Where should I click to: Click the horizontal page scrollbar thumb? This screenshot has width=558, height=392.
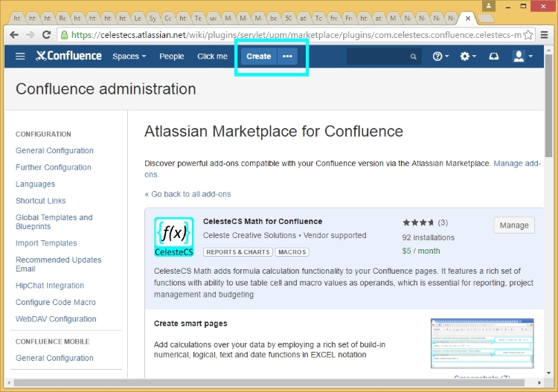tap(269, 383)
